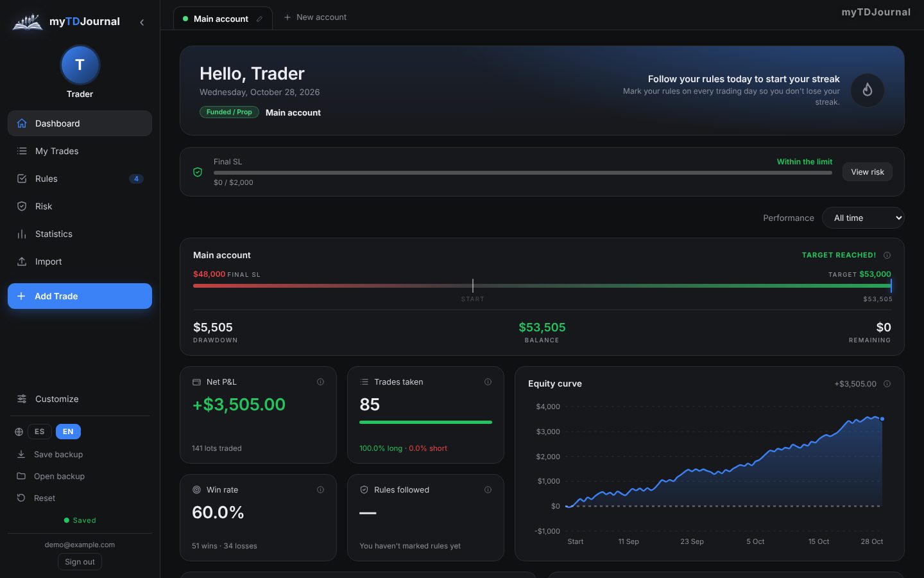
Task: Click the Add Trade button
Action: (80, 296)
